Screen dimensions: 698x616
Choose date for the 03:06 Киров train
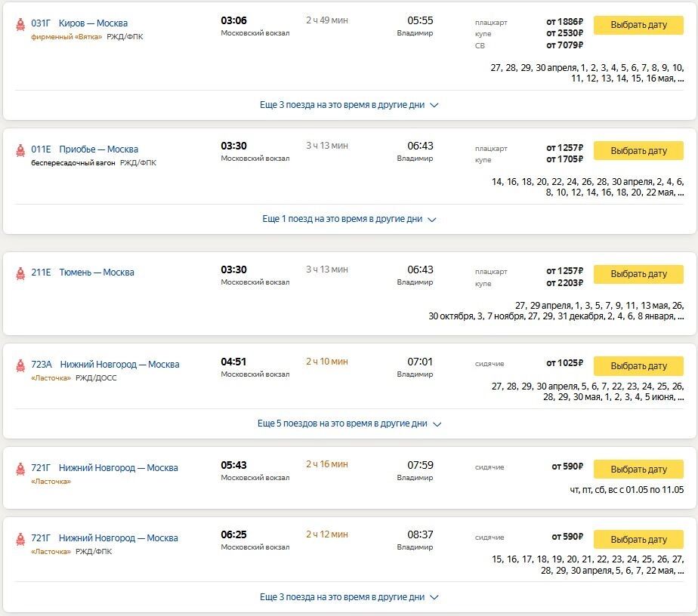click(638, 25)
